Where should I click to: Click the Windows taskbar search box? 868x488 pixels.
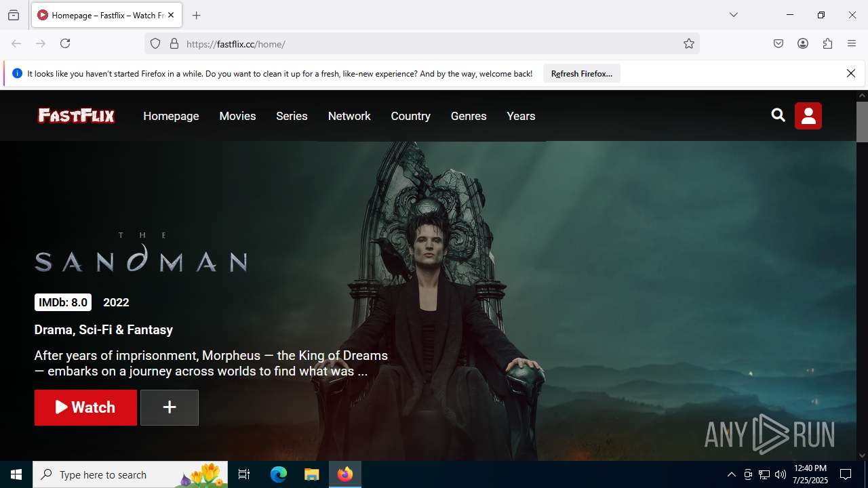pos(131,474)
